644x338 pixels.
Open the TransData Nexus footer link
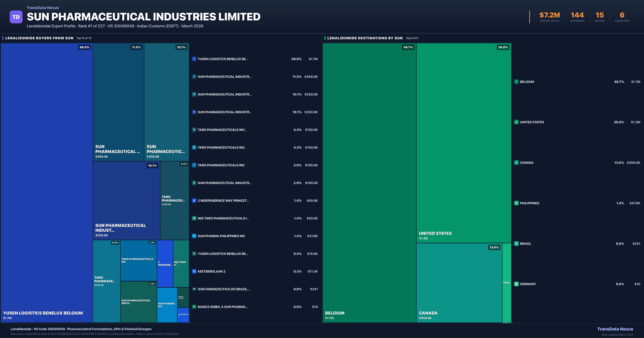tap(615, 329)
